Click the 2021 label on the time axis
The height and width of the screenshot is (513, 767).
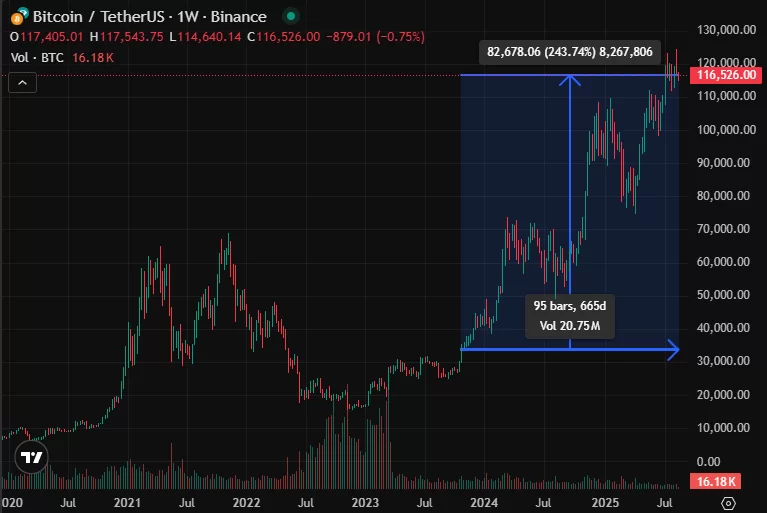(127, 503)
